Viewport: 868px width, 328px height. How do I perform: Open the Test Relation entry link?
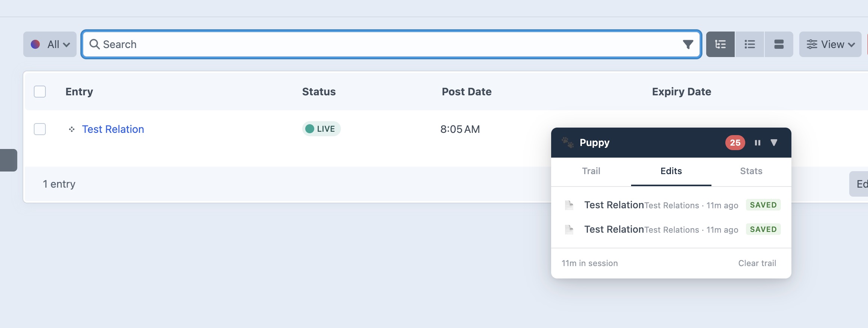click(x=113, y=129)
